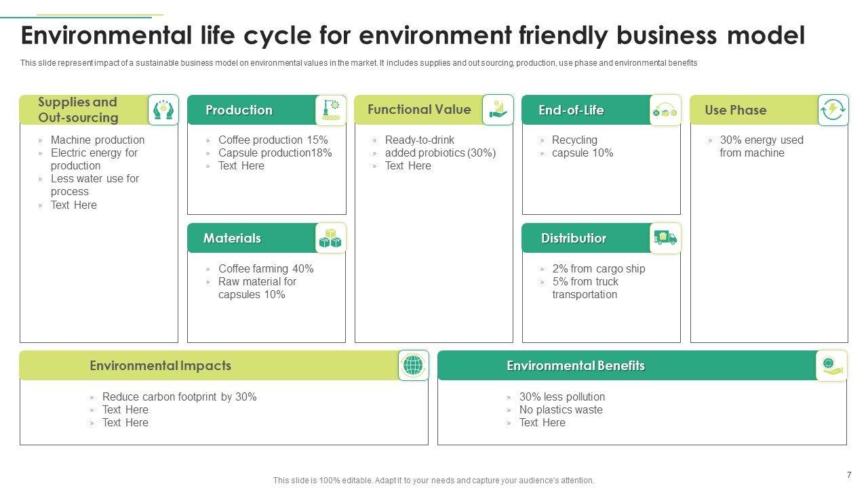Viewport: 868px width, 488px height.
Task: Select 'Raw material for capsules 10%' bullet
Action: [258, 288]
